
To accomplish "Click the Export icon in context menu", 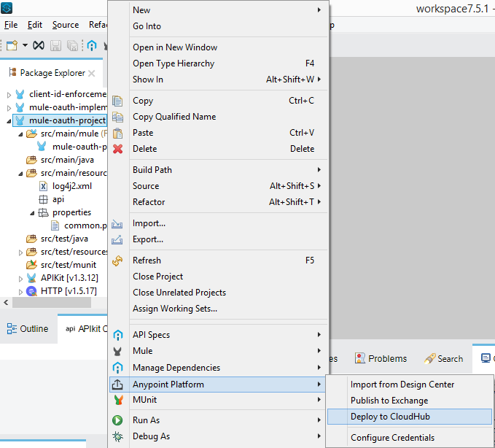I will pos(117,240).
